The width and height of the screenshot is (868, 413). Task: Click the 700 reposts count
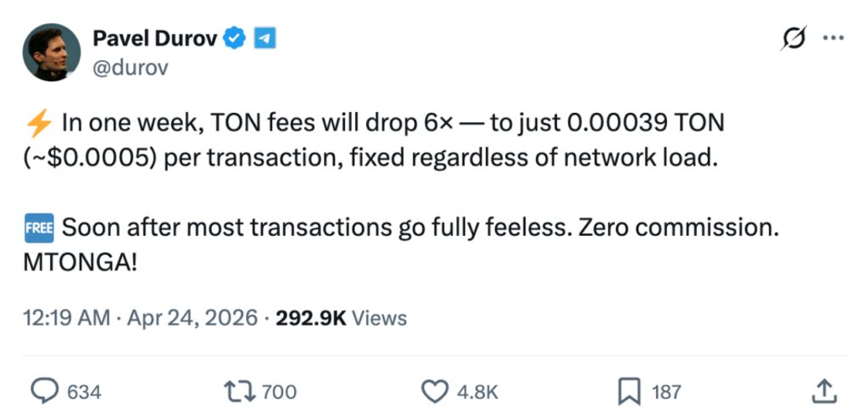(x=279, y=391)
